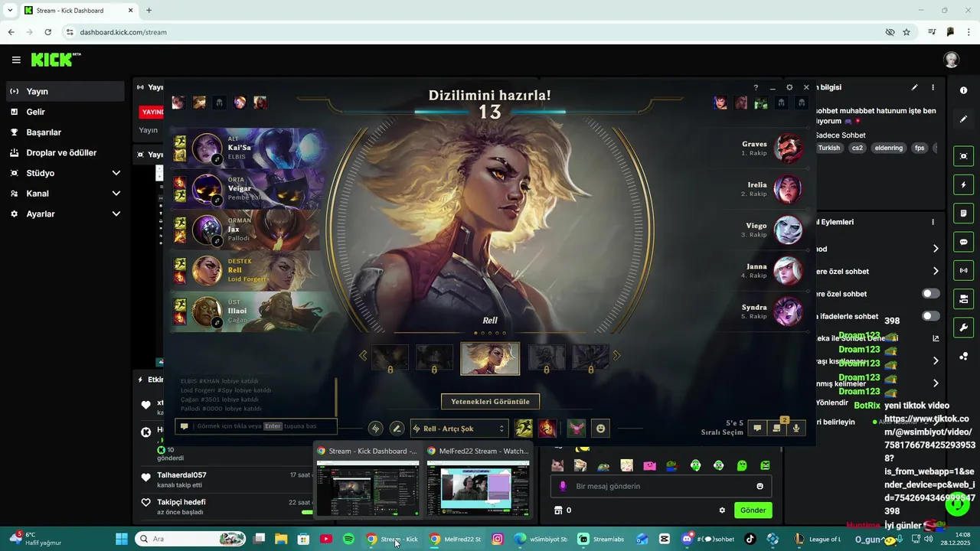980x551 pixels.
Task: Open rune page dropdown Rell - Artçı Şok
Action: pos(459,429)
